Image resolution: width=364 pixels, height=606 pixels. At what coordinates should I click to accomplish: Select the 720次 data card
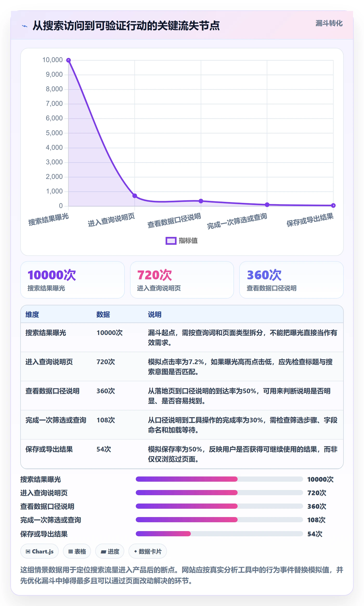tap(182, 280)
